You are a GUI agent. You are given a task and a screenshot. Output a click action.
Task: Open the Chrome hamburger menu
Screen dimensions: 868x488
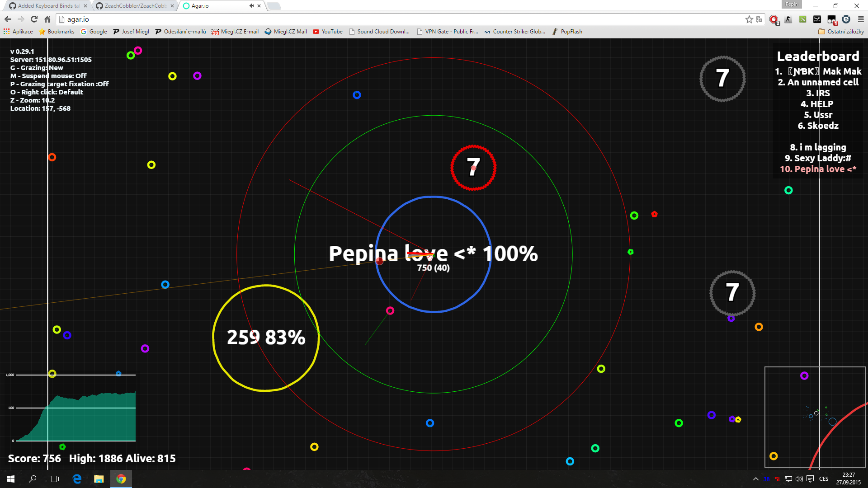pos(861,19)
